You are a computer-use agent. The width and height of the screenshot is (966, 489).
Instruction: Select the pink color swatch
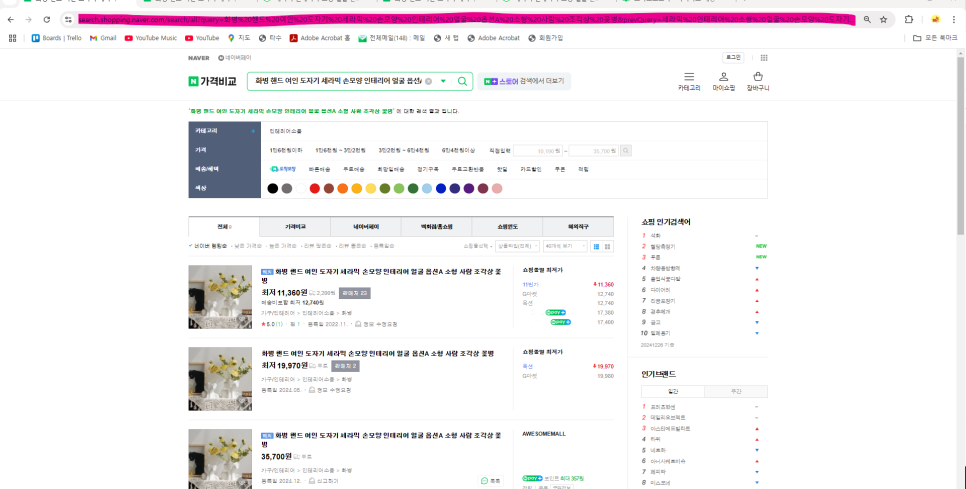497,188
